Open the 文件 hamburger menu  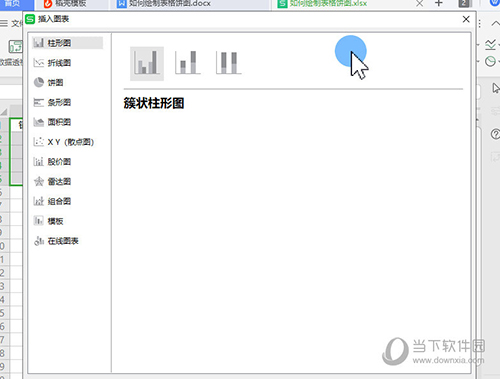click(10, 24)
